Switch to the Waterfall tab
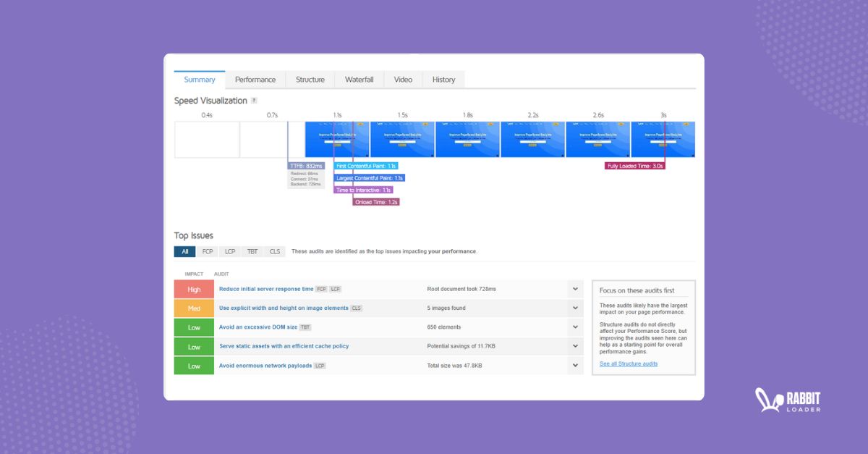The height and width of the screenshot is (454, 868). point(359,80)
